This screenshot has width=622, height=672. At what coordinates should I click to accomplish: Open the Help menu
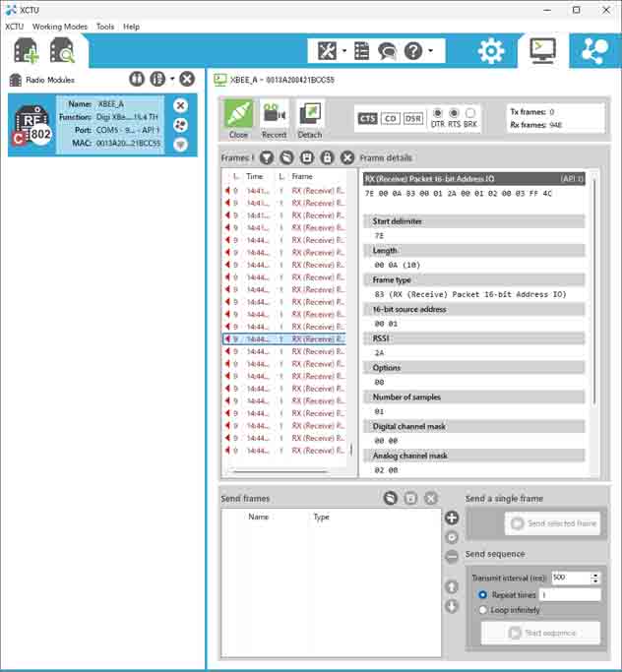click(131, 27)
